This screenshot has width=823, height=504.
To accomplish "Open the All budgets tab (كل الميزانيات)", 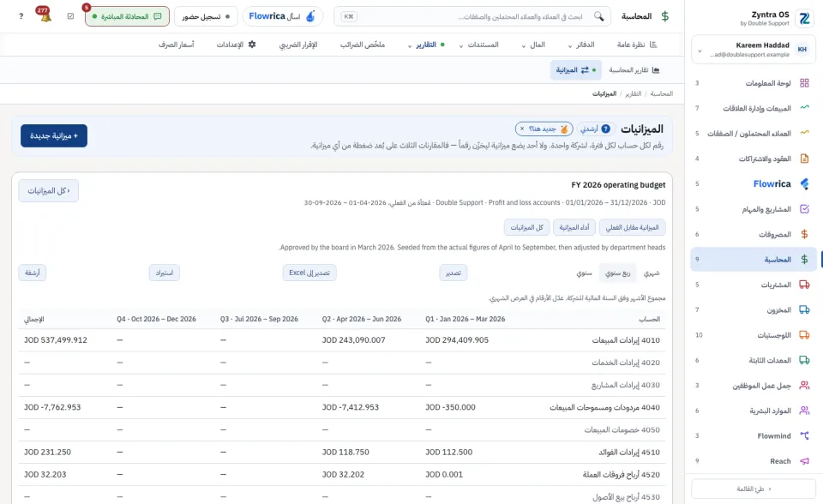I will point(527,227).
